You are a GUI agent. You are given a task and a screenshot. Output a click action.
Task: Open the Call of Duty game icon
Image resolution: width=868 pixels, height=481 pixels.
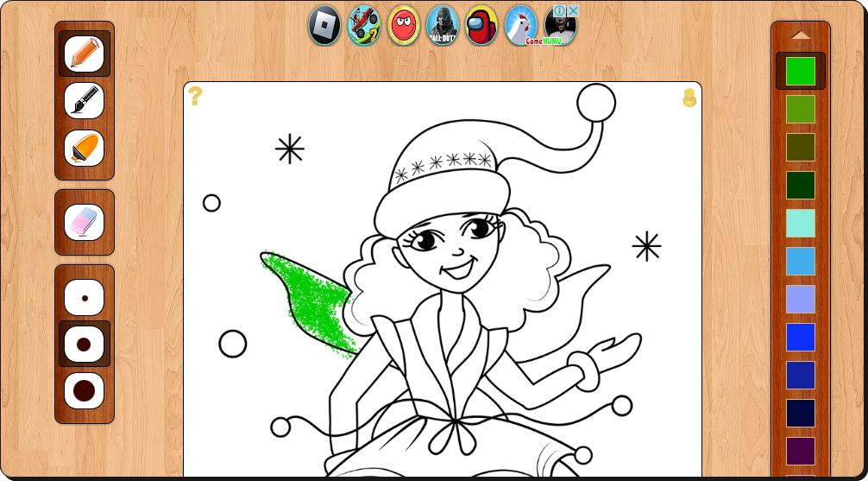443,25
